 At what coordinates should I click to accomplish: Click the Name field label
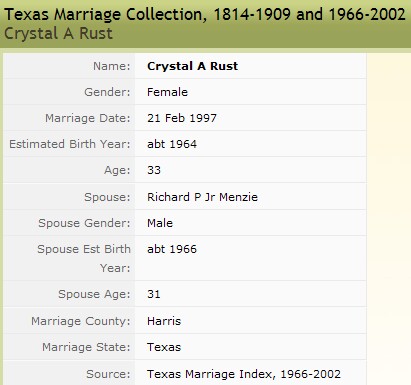112,66
